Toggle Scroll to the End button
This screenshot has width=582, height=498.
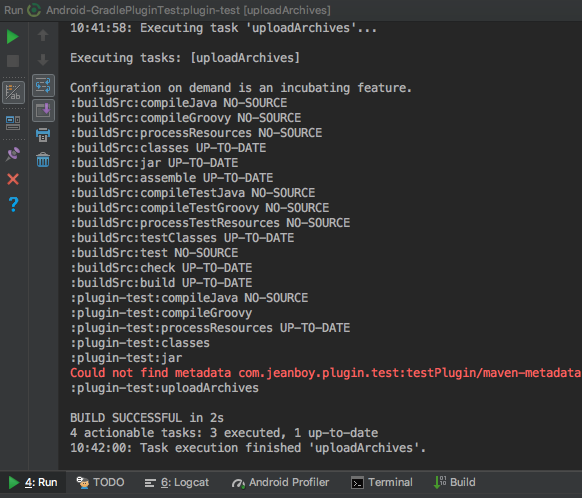43,111
